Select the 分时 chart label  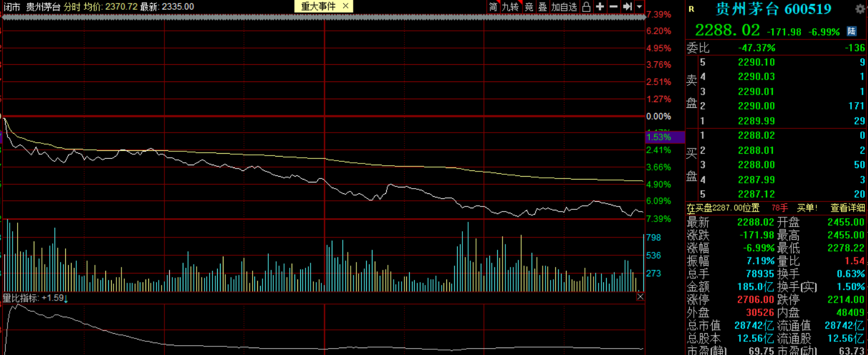[x=72, y=6]
